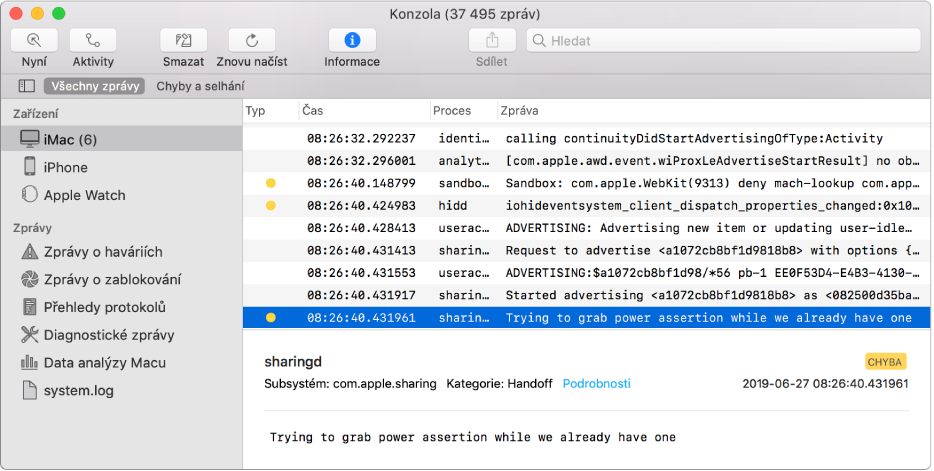Image resolution: width=934 pixels, height=471 pixels.
Task: Select the 'Request to advertise' row
Action: tap(587, 251)
